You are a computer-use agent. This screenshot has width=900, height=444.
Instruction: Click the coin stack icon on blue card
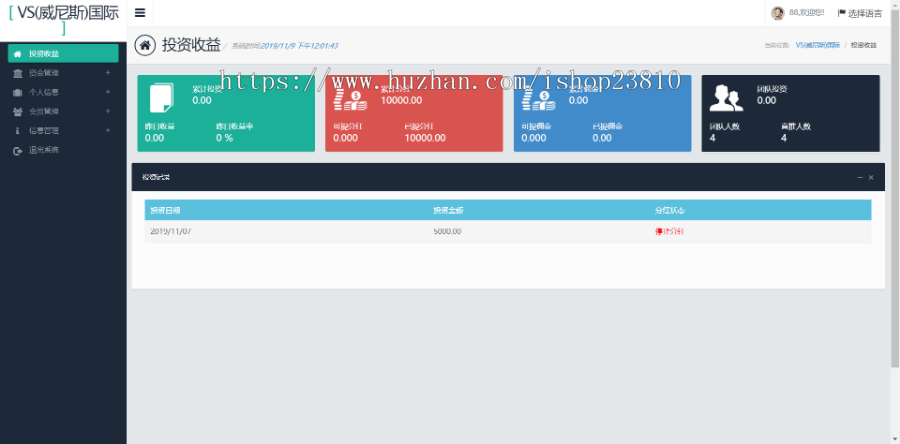[x=538, y=98]
